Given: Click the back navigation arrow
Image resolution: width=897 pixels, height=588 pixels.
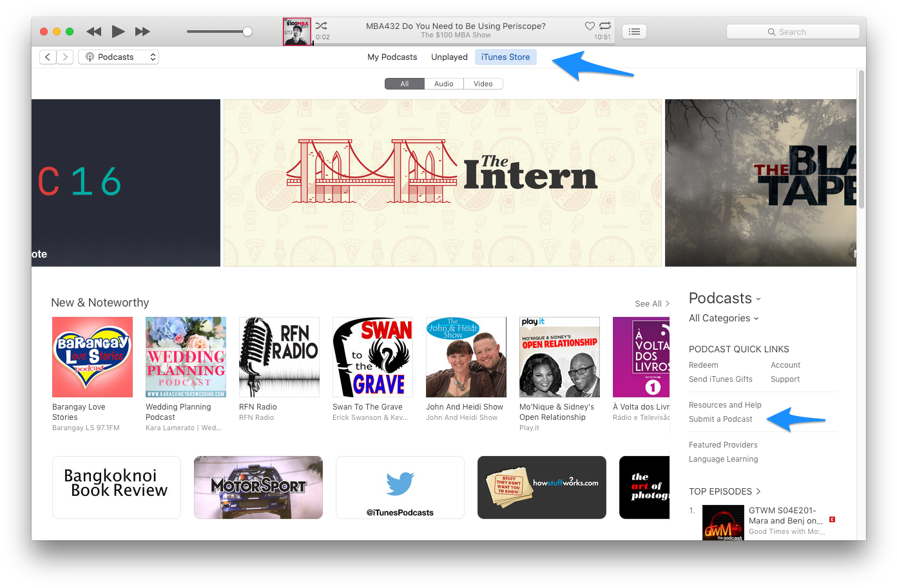Looking at the screenshot, I should [x=47, y=57].
